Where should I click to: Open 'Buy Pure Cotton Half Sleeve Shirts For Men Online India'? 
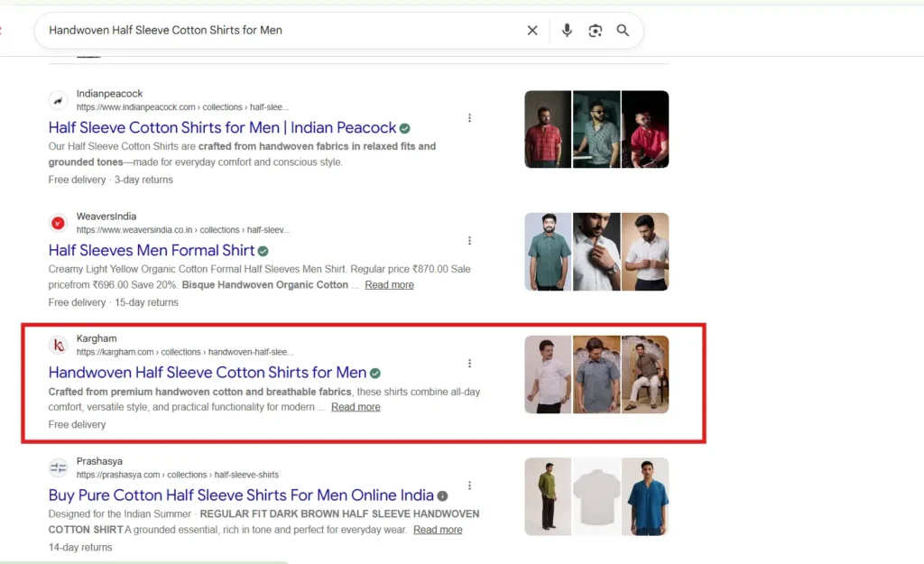coord(241,495)
